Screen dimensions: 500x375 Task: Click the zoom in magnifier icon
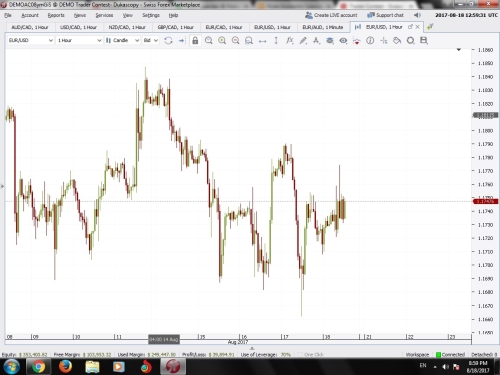coord(222,41)
